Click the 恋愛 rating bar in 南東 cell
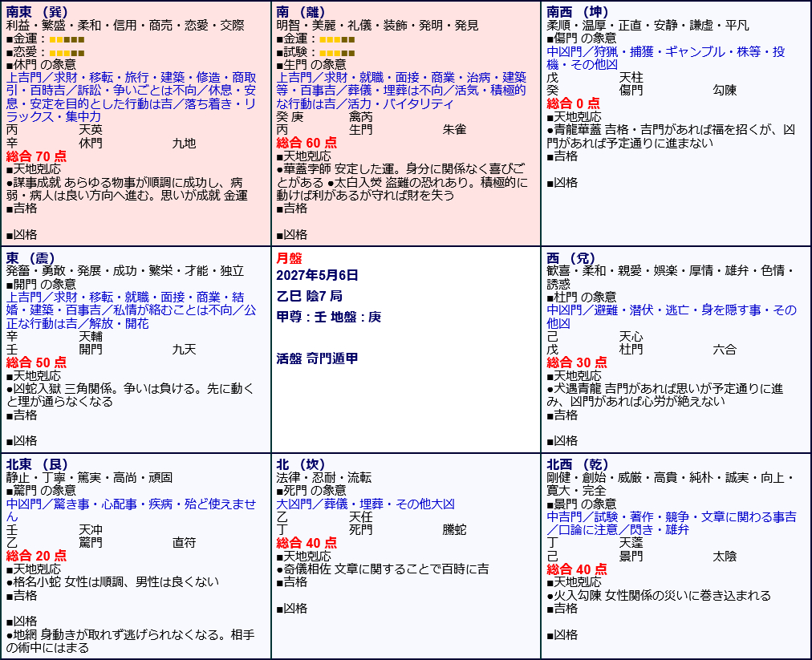Viewport: 812px width, 660px height. point(67,53)
